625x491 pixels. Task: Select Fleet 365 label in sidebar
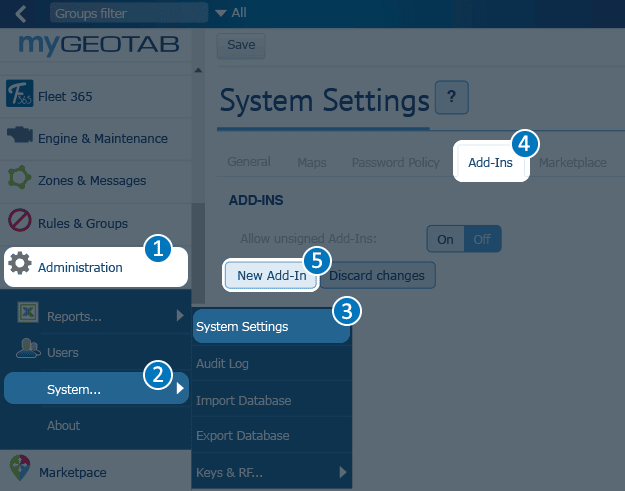[65, 96]
